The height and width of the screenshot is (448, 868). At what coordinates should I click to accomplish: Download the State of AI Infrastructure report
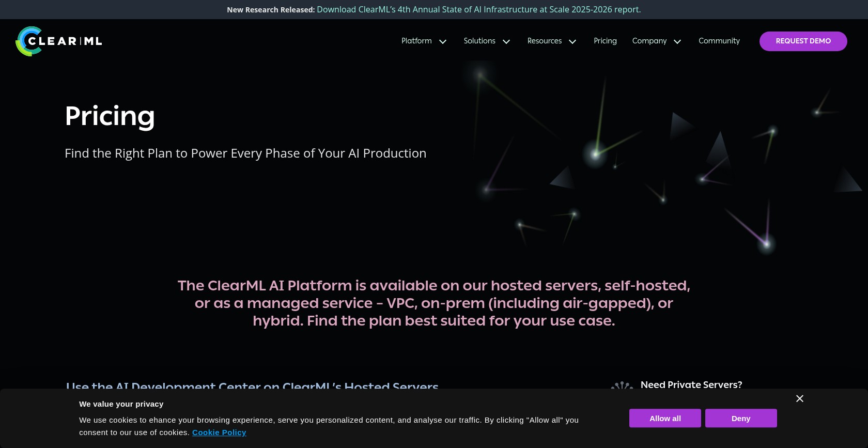click(x=478, y=9)
